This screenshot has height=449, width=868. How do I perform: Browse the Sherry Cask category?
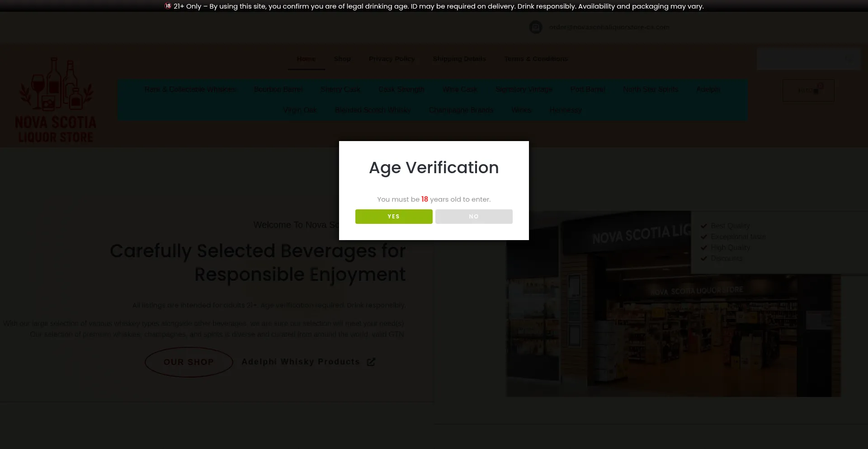pyautogui.click(x=340, y=90)
